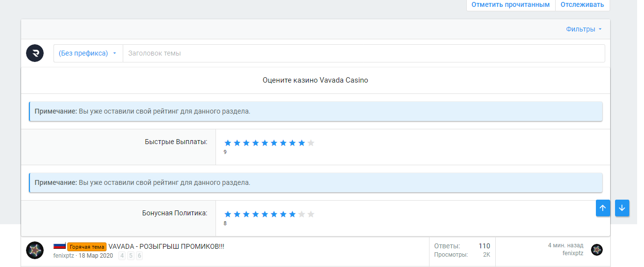Click the 18 Мар 2020 date link
This screenshot has height=267, width=644.
(96, 256)
